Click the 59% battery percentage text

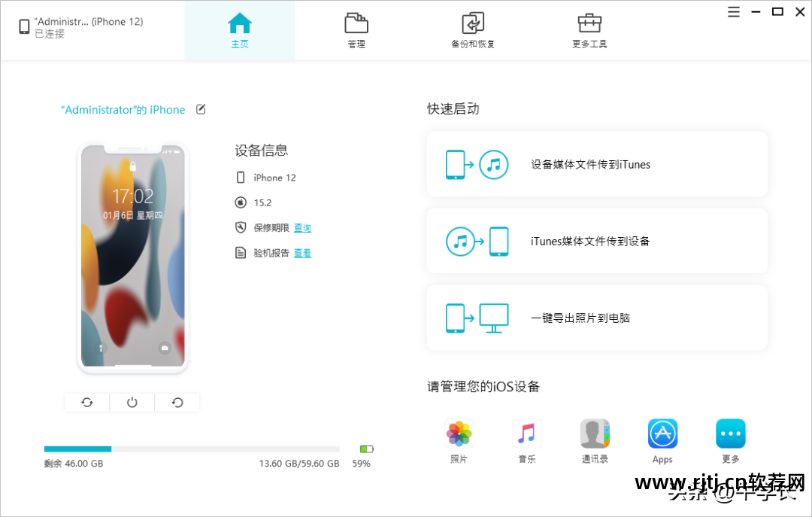tap(362, 464)
